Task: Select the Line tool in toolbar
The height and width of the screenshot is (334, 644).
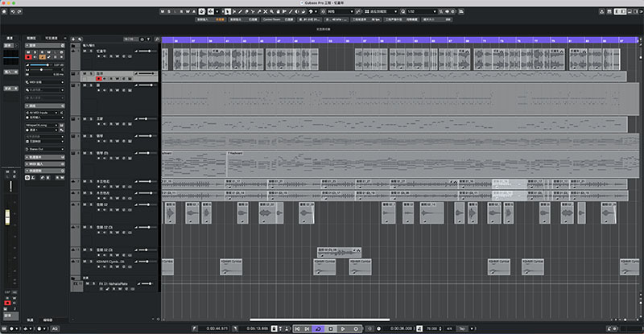Action: click(x=291, y=11)
